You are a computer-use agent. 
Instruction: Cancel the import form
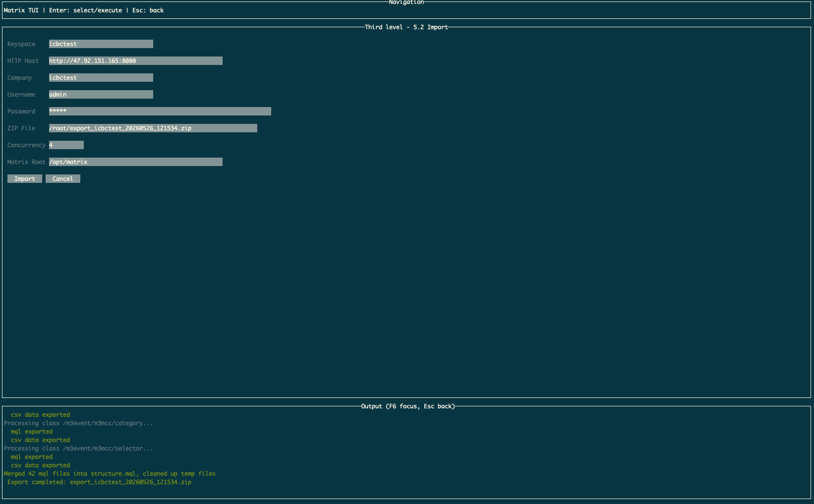[x=63, y=179]
